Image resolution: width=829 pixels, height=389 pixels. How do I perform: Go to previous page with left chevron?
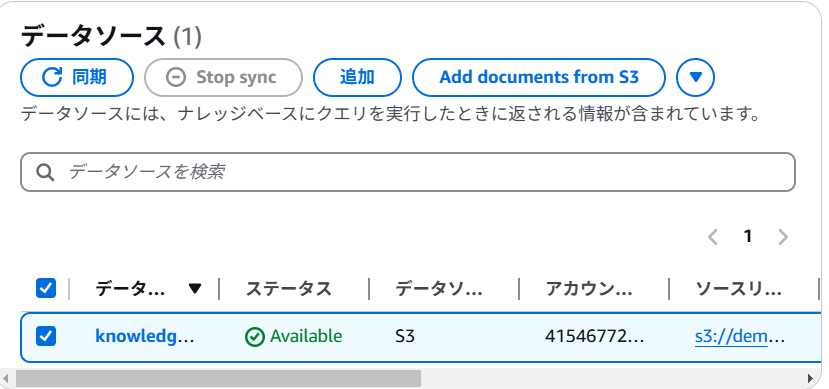(x=713, y=237)
